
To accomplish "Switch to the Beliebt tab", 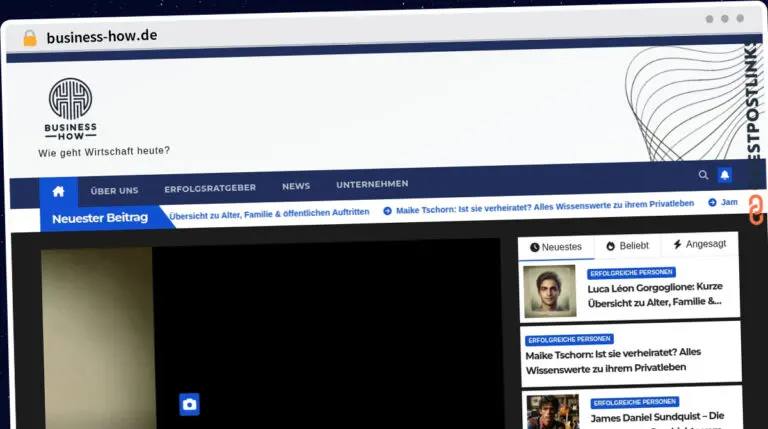I will click(x=627, y=246).
